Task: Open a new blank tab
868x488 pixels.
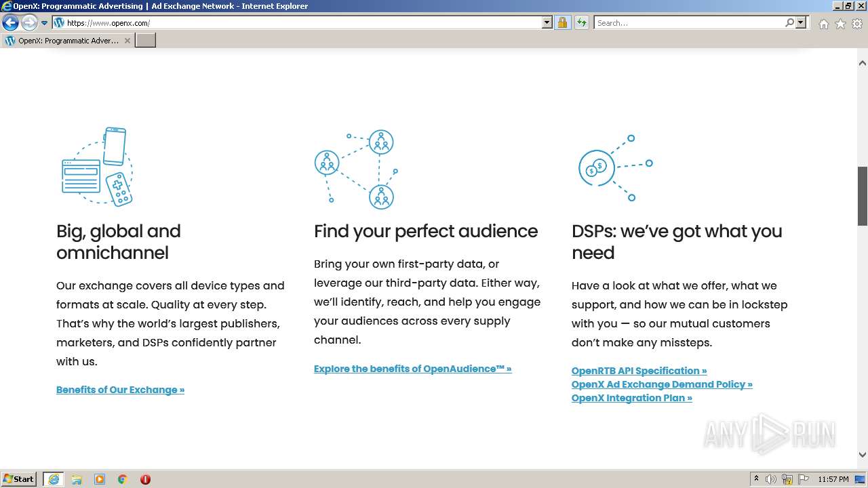Action: (x=146, y=41)
